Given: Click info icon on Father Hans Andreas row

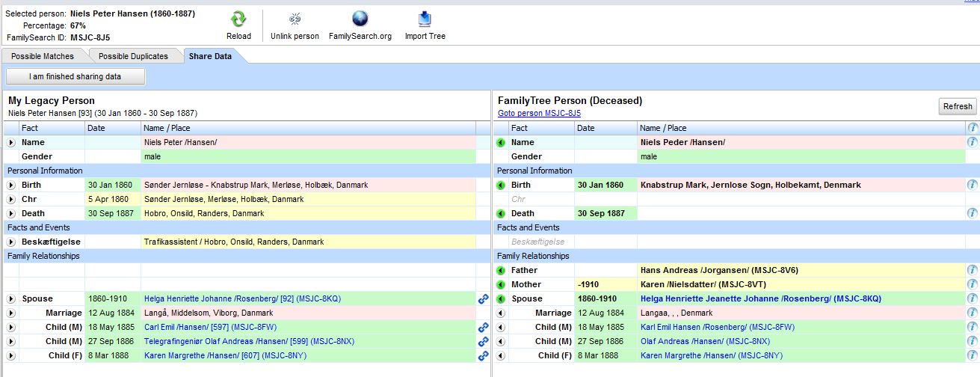Looking at the screenshot, I should tap(973, 270).
